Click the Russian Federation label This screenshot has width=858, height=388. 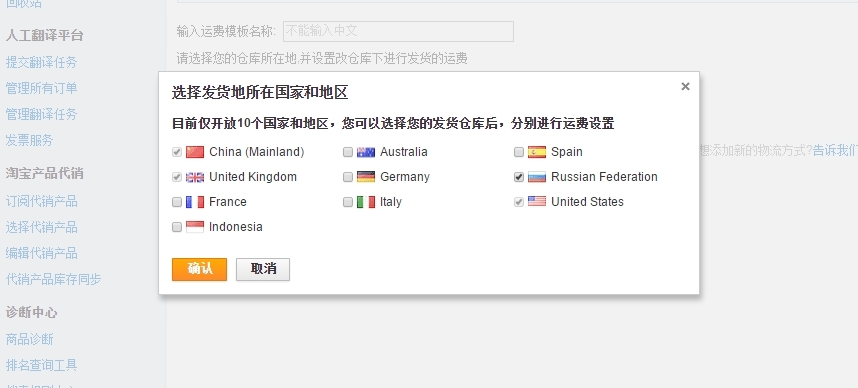604,177
